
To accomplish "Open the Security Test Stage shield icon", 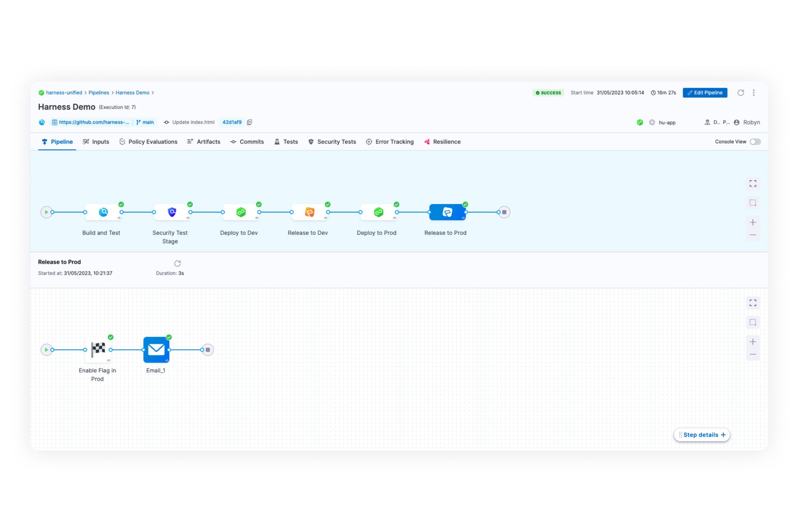I will click(172, 212).
